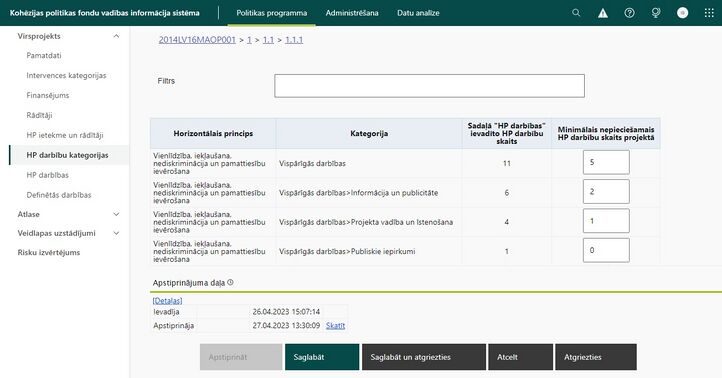Select the HP darbības sidebar item
Screen dimensions: 722x378
click(x=47, y=175)
